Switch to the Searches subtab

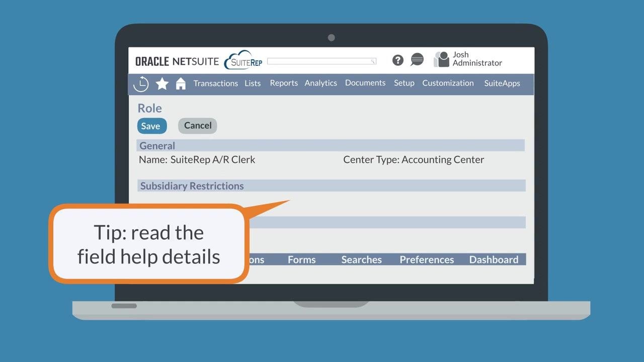pyautogui.click(x=362, y=260)
